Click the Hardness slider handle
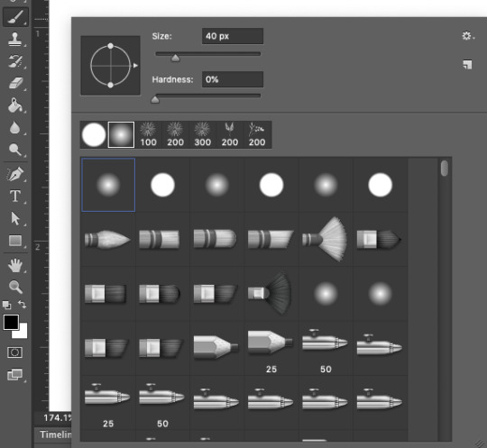The height and width of the screenshot is (448, 487). (155, 99)
